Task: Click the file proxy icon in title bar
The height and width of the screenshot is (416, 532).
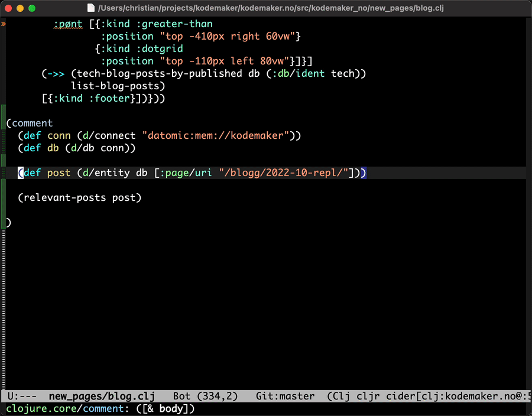Action: 90,8
